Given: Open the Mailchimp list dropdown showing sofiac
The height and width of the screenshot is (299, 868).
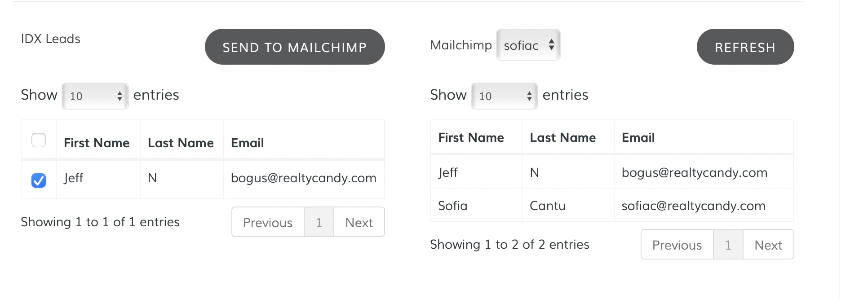Looking at the screenshot, I should click(528, 45).
